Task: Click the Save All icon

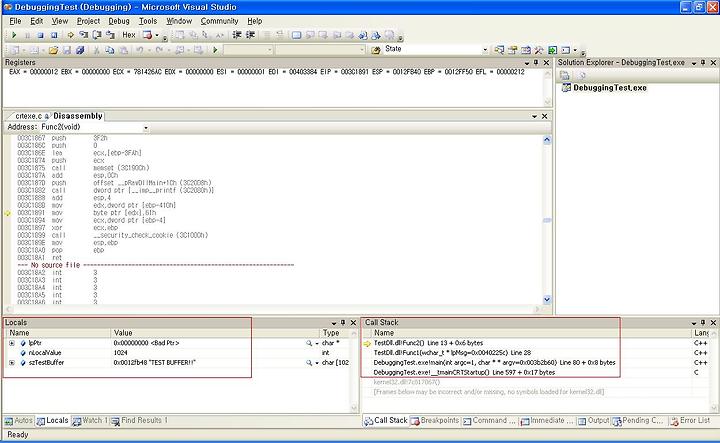Action: coord(80,50)
